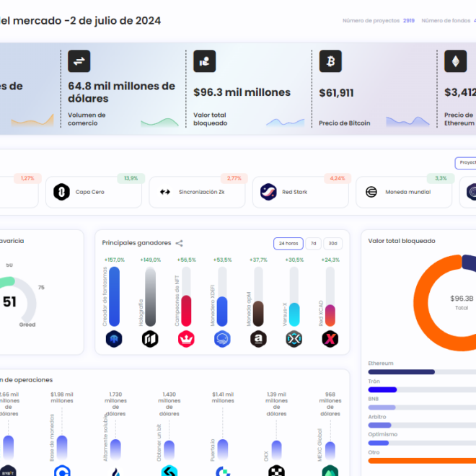Click the share icon beside Principales ganadores

(x=180, y=243)
